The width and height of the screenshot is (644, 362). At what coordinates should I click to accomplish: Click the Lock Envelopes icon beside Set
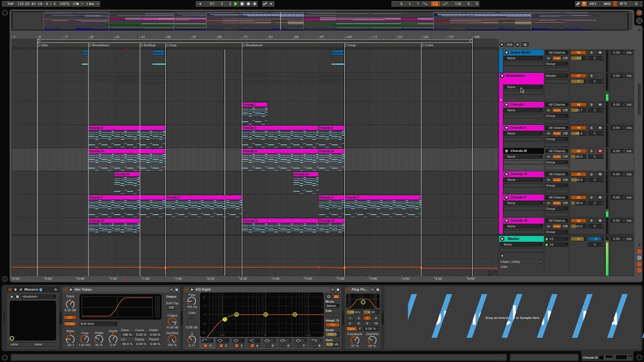click(525, 44)
